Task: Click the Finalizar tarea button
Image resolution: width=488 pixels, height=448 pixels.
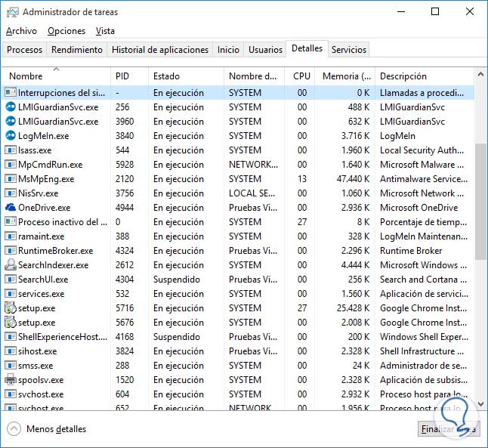Action: [x=449, y=429]
